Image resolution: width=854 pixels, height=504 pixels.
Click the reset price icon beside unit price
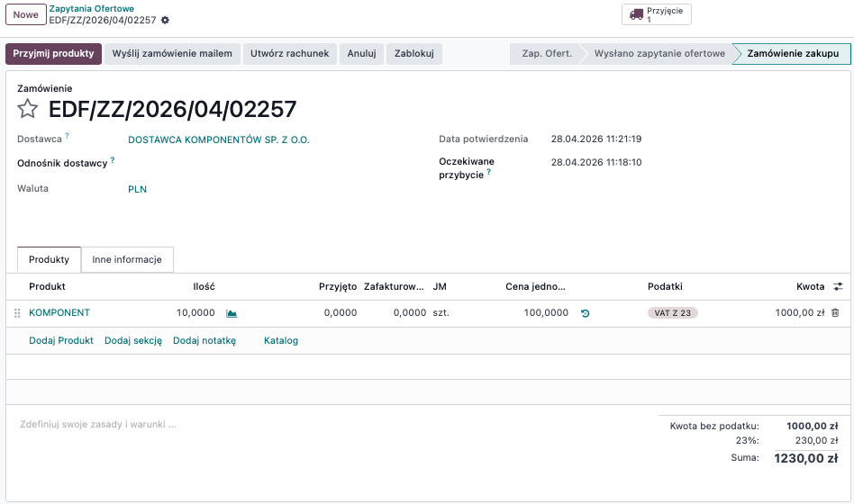click(x=586, y=313)
